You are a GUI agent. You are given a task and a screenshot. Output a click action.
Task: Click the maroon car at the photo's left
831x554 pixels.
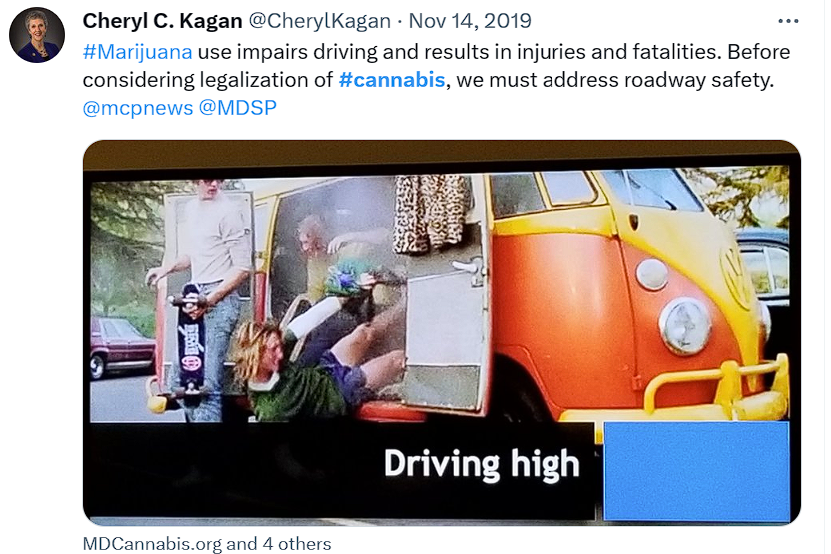(x=122, y=347)
